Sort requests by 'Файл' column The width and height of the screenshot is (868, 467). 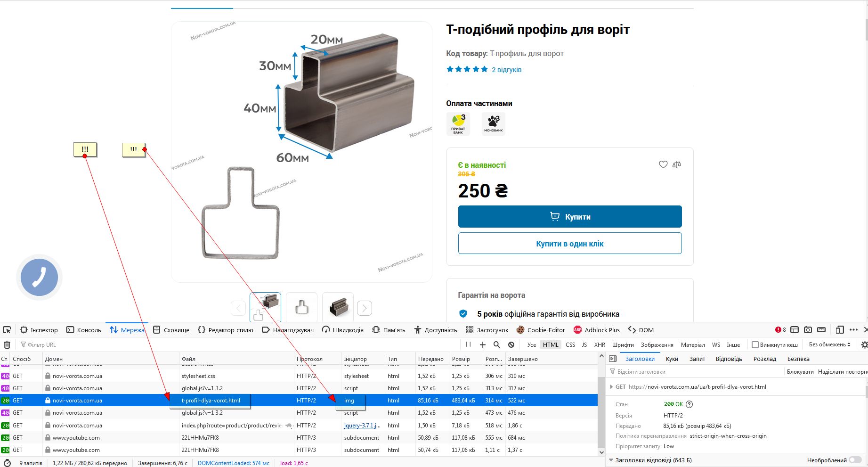pyautogui.click(x=236, y=359)
